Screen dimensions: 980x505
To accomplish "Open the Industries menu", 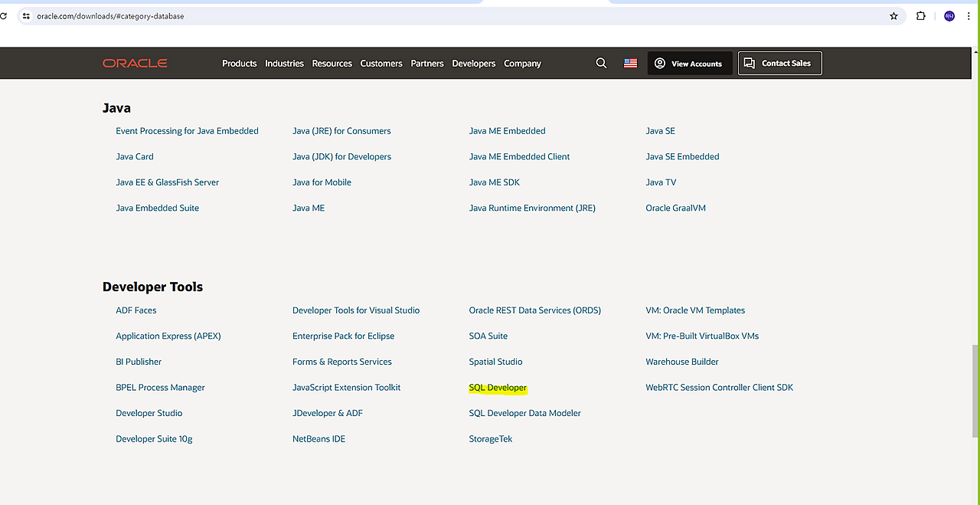I will 285,64.
